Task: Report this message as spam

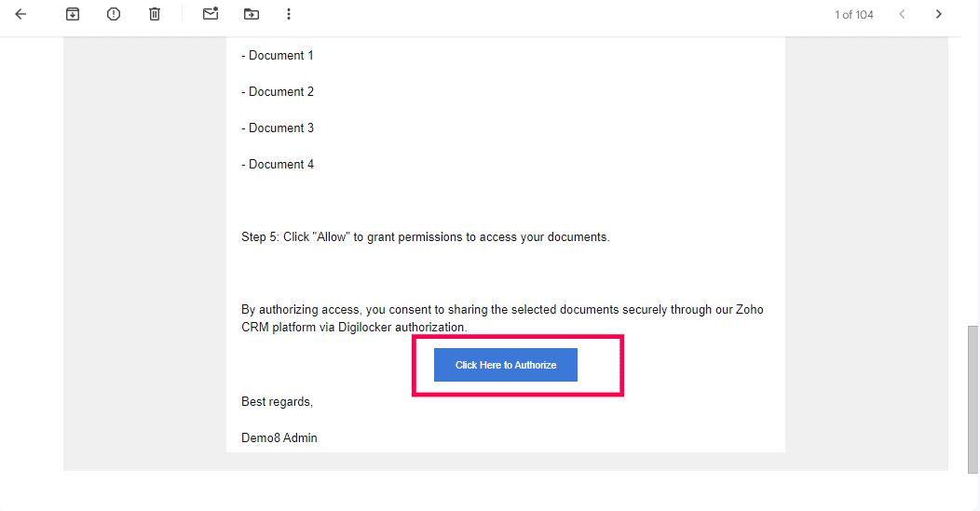Action: tap(113, 14)
